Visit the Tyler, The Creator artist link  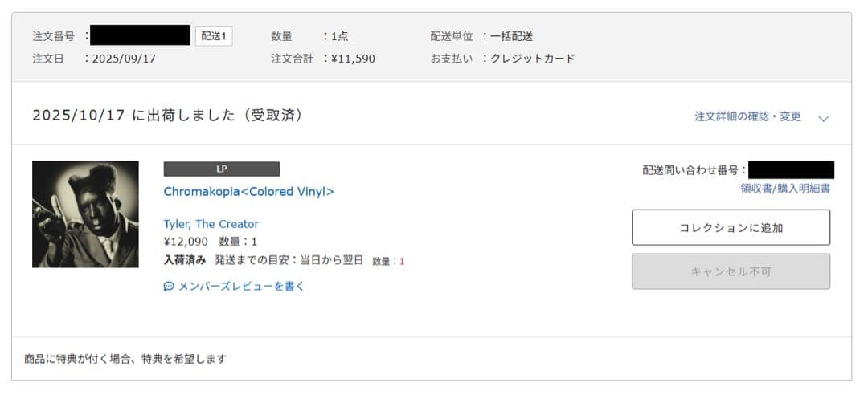click(211, 224)
